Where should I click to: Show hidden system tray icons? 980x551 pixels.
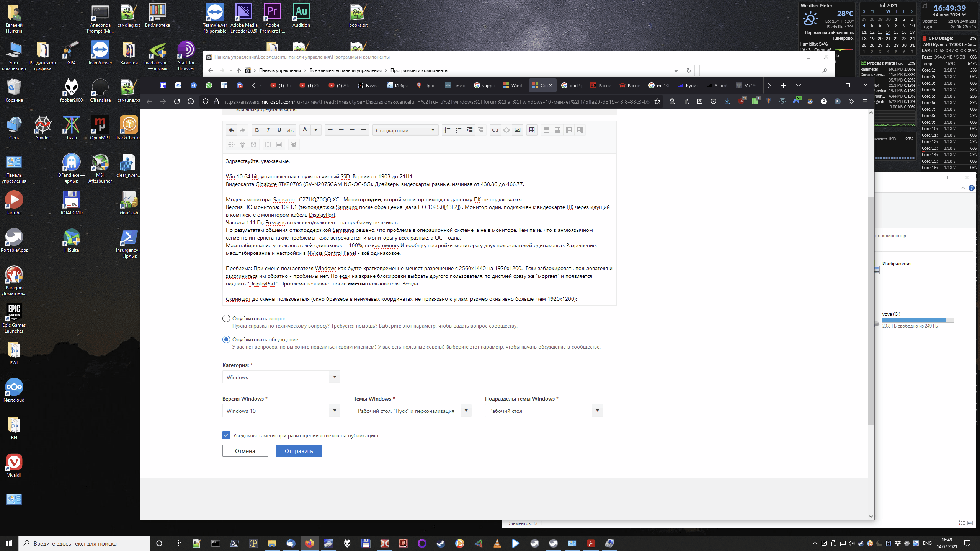coord(815,543)
